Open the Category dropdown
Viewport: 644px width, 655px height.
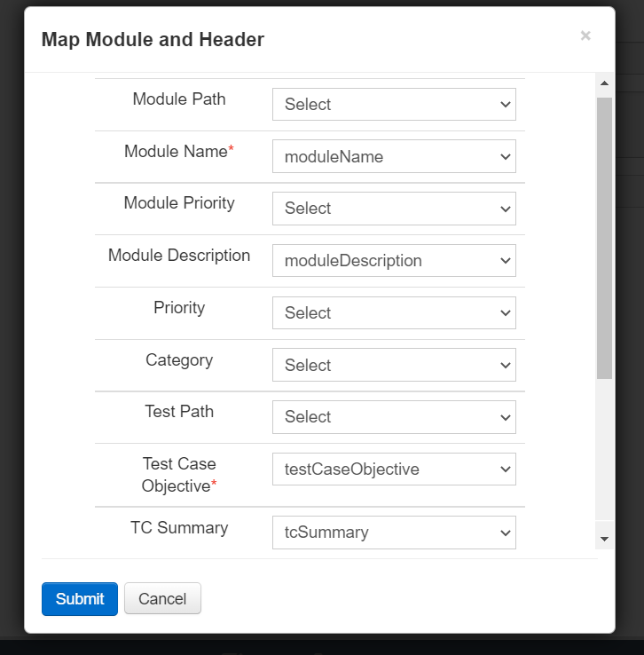tap(394, 365)
